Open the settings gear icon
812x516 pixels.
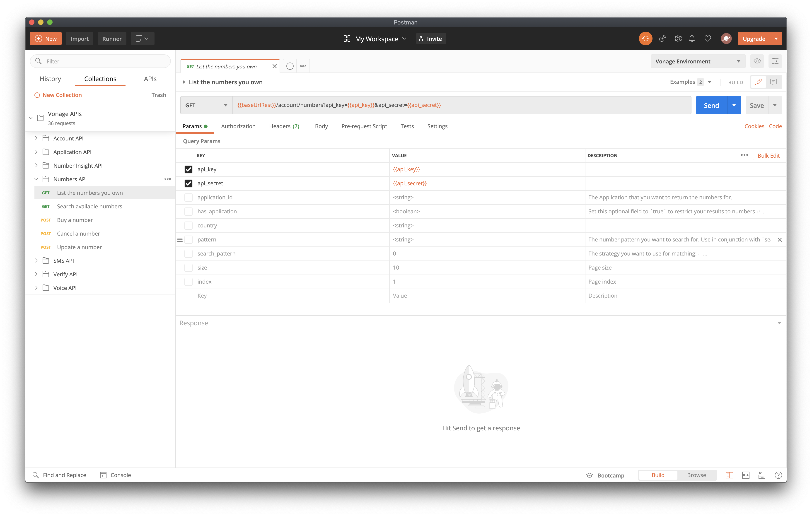[678, 39]
